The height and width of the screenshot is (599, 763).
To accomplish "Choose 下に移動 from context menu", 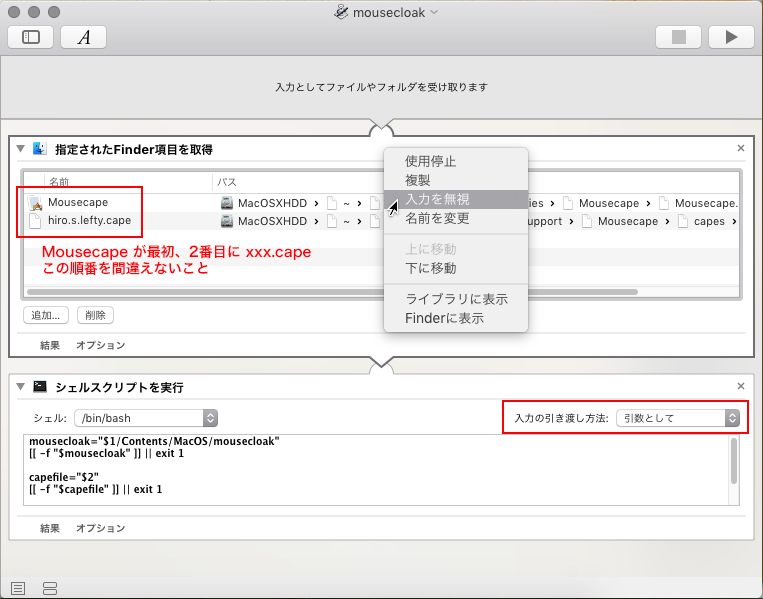I will (455, 268).
